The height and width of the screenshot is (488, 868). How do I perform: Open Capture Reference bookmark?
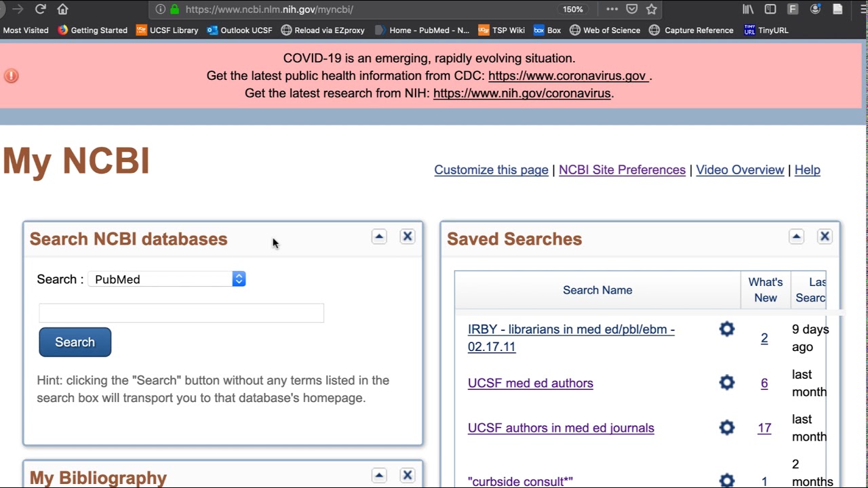point(691,30)
